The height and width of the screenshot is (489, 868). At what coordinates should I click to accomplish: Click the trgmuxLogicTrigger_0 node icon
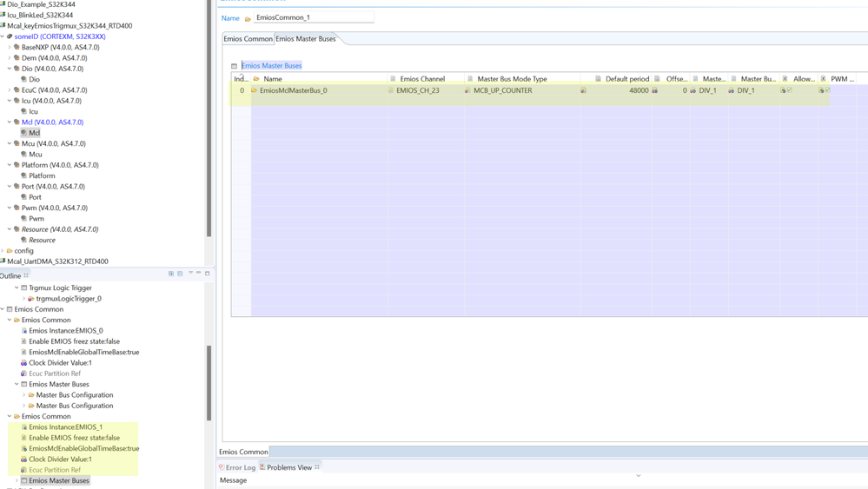[x=31, y=299]
